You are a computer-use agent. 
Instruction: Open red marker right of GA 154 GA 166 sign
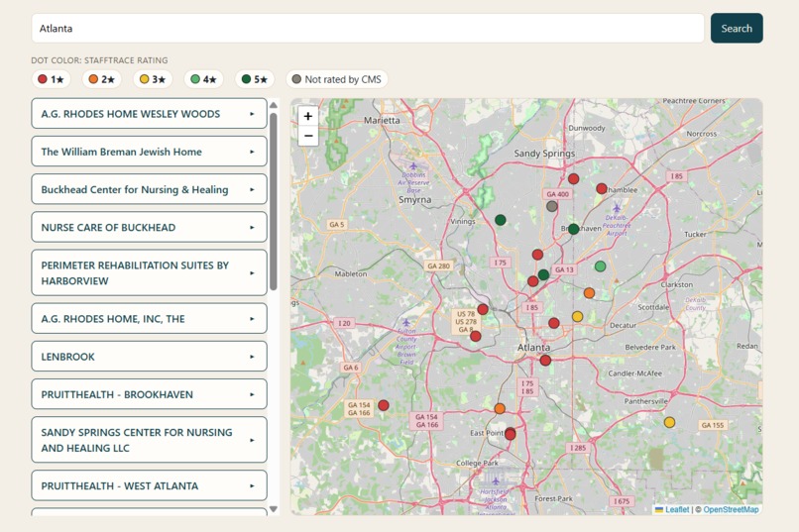tap(384, 405)
